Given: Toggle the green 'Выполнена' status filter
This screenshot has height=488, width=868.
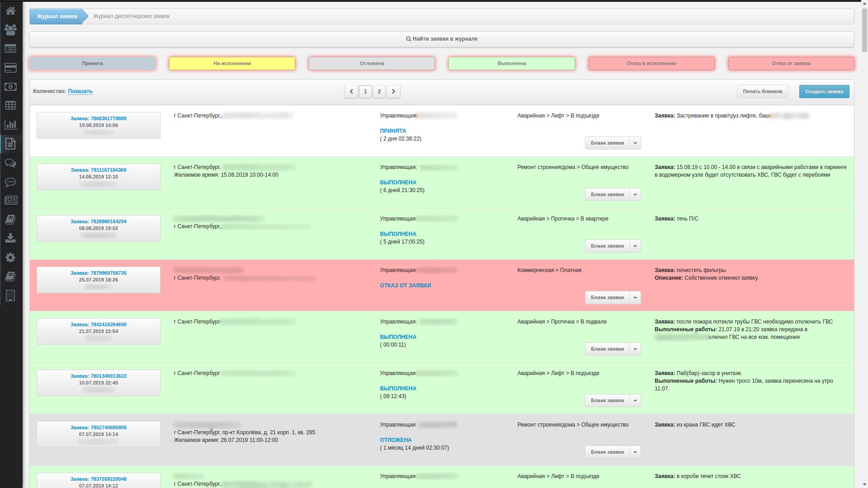Looking at the screenshot, I should pyautogui.click(x=511, y=64).
